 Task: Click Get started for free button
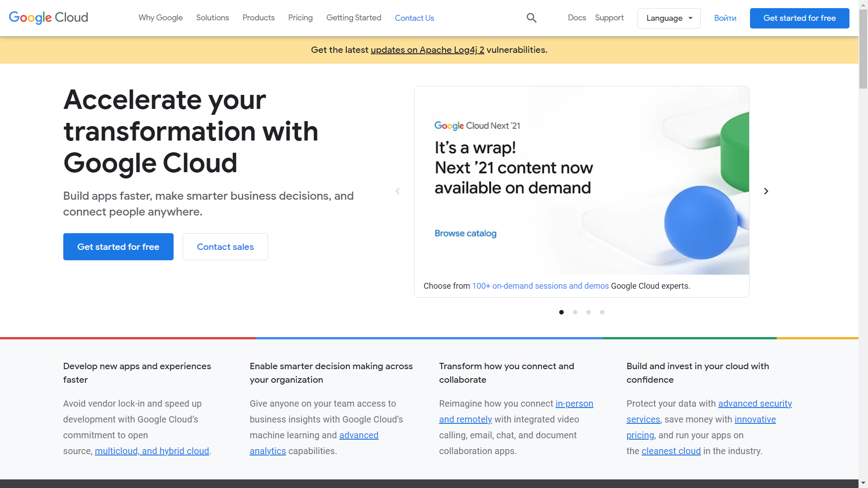(799, 18)
